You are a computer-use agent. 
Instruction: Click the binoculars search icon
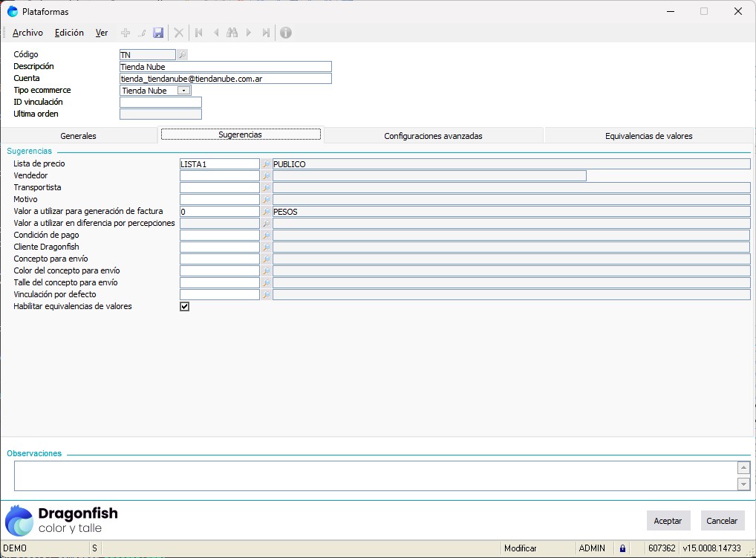pyautogui.click(x=232, y=33)
